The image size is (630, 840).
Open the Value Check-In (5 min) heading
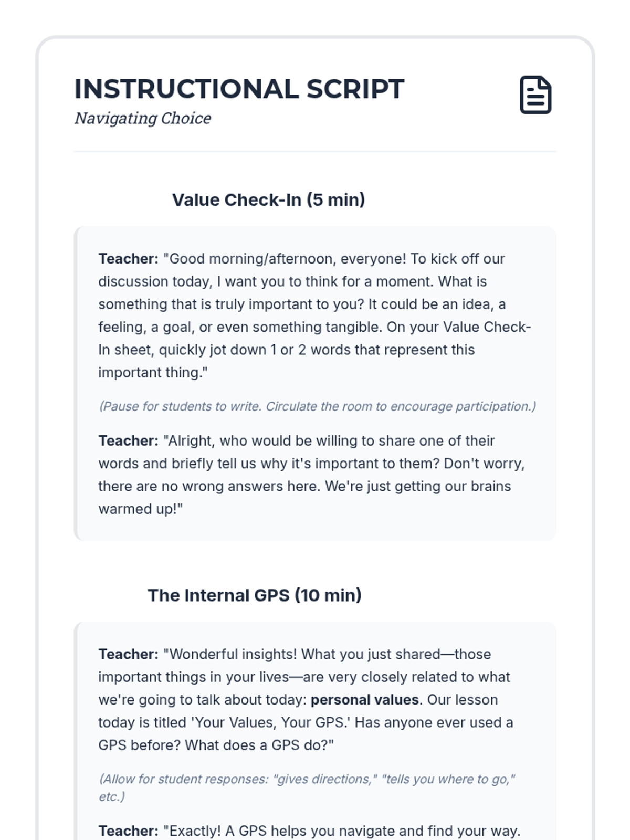pos(268,200)
